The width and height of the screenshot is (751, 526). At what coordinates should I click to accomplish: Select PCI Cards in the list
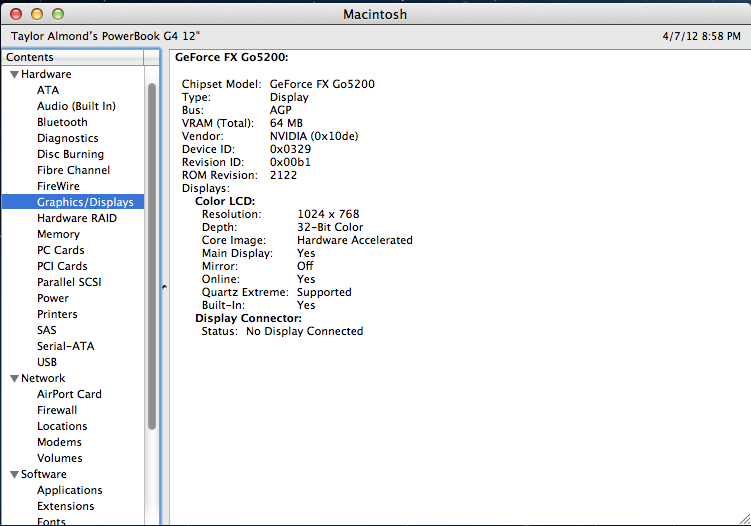[x=62, y=266]
